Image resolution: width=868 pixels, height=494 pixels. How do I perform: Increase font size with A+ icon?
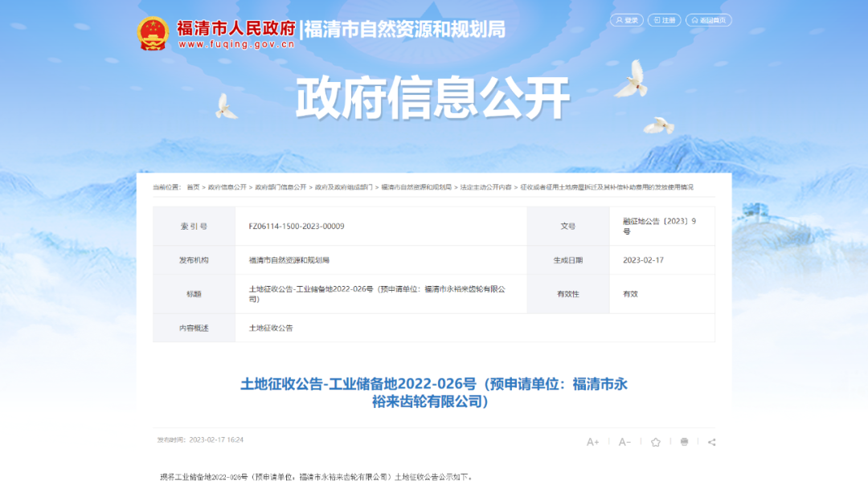pyautogui.click(x=593, y=442)
